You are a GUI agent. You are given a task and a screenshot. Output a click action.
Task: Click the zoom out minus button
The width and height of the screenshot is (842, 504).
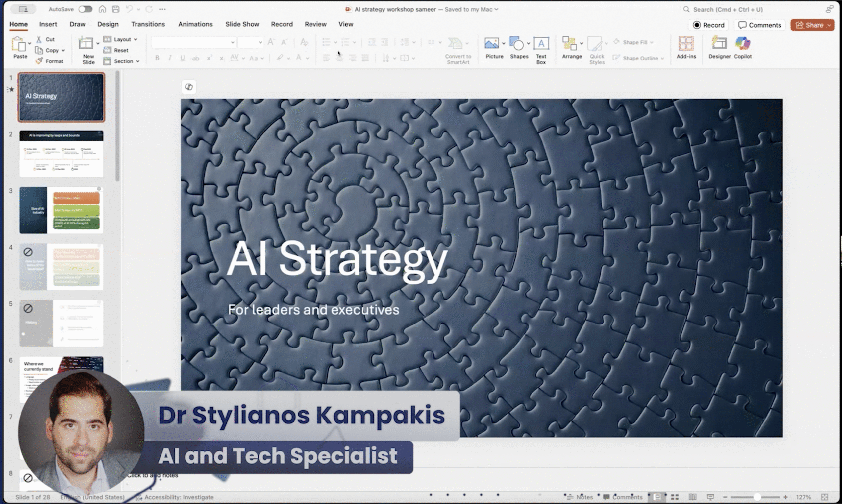725,497
